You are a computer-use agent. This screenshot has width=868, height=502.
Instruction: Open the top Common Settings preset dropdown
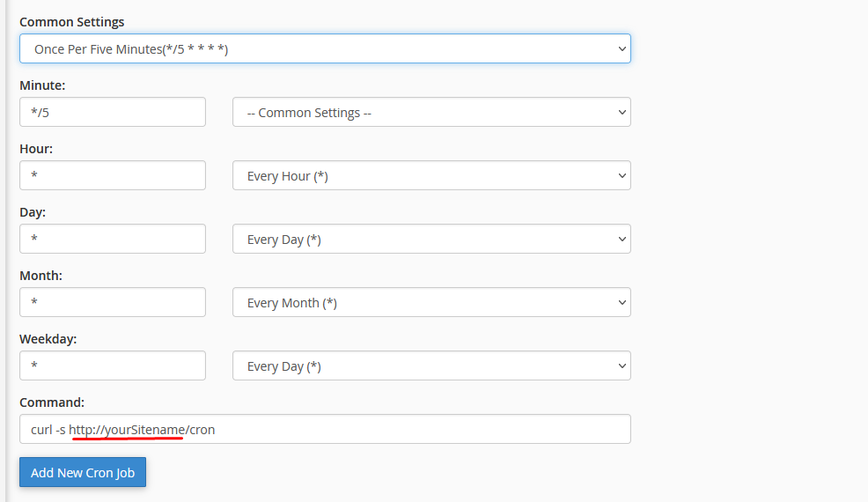[x=324, y=49]
